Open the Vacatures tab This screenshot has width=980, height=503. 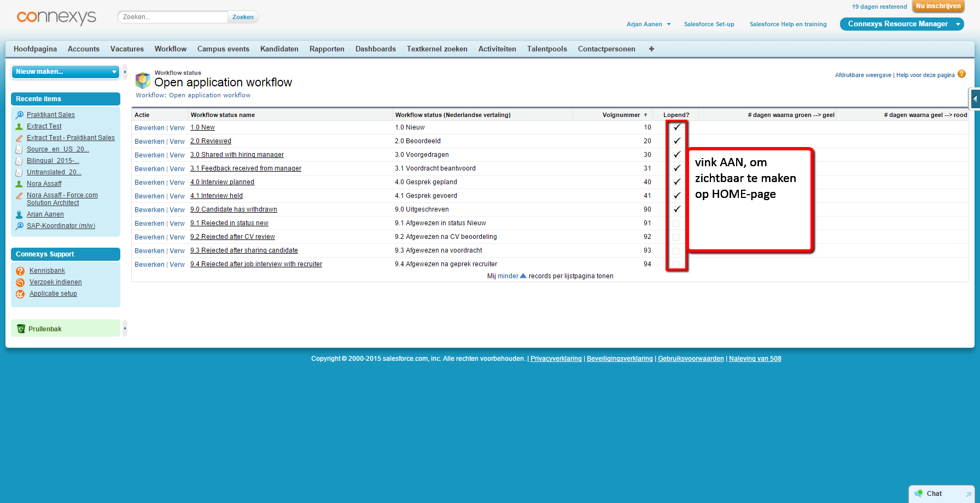(127, 49)
